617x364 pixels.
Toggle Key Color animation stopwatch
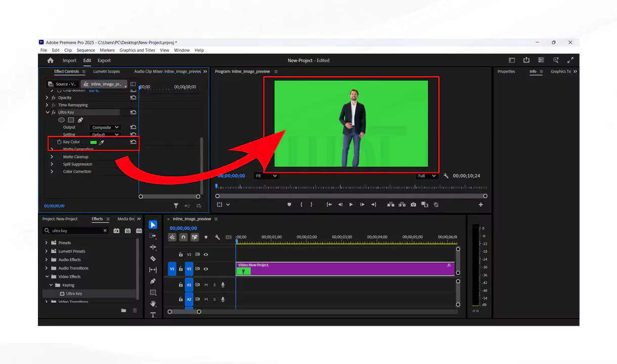coord(59,142)
